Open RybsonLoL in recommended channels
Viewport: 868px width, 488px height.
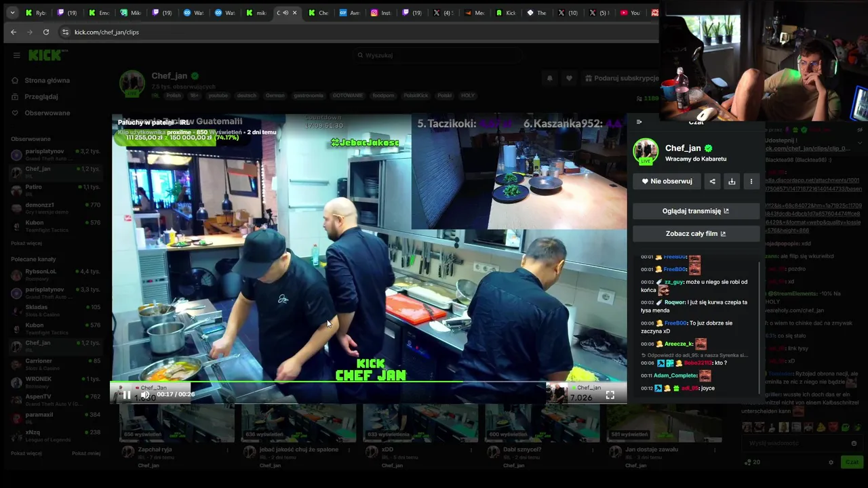[55, 274]
